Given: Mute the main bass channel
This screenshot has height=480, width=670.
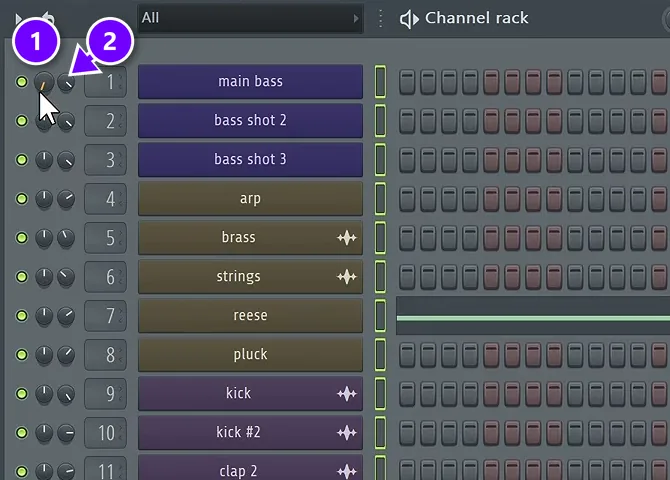Looking at the screenshot, I should click(21, 82).
